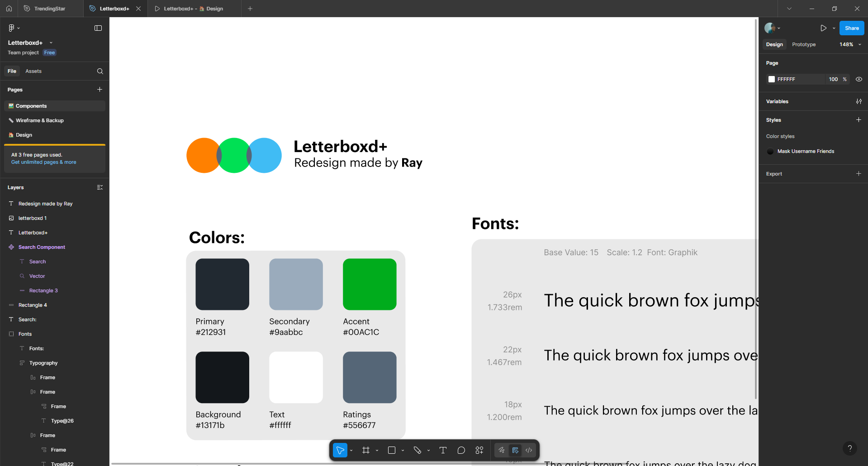Open the variables settings icon

point(859,101)
